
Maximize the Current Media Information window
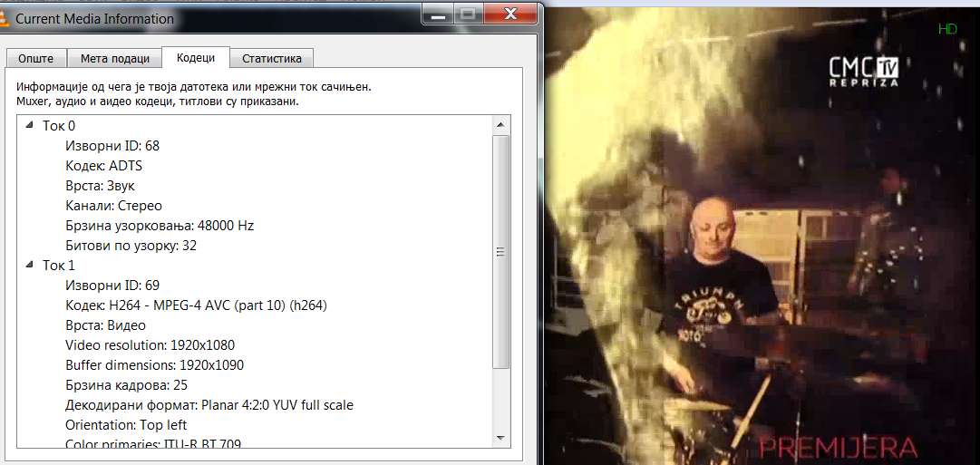tap(468, 14)
